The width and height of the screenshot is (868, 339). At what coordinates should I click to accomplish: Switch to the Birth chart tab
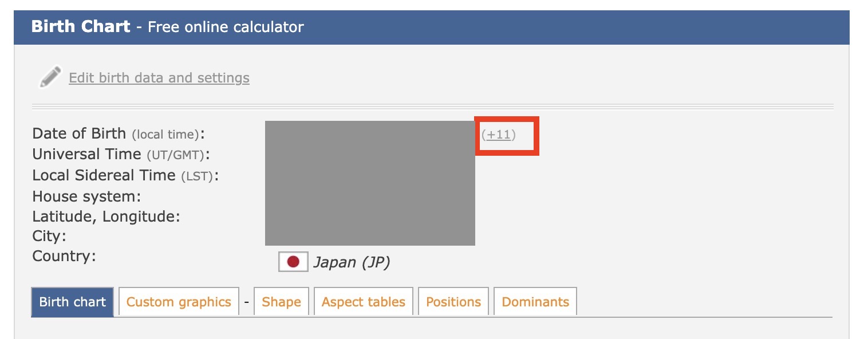tap(73, 302)
